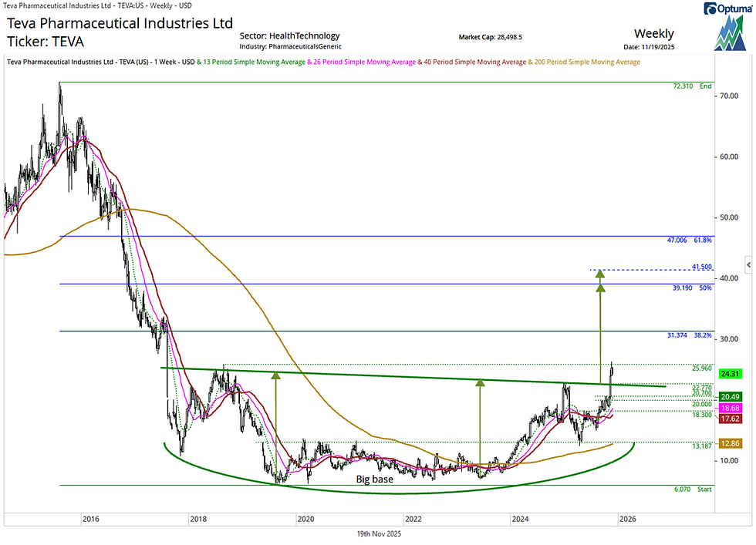Click the 10.00 price axis label
This screenshot has width=756, height=545.
pos(729,461)
